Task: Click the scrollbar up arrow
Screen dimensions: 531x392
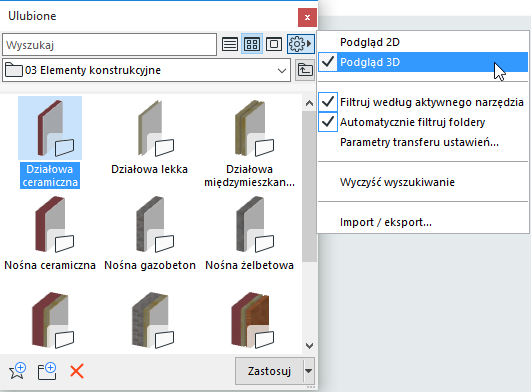Action: (x=309, y=103)
